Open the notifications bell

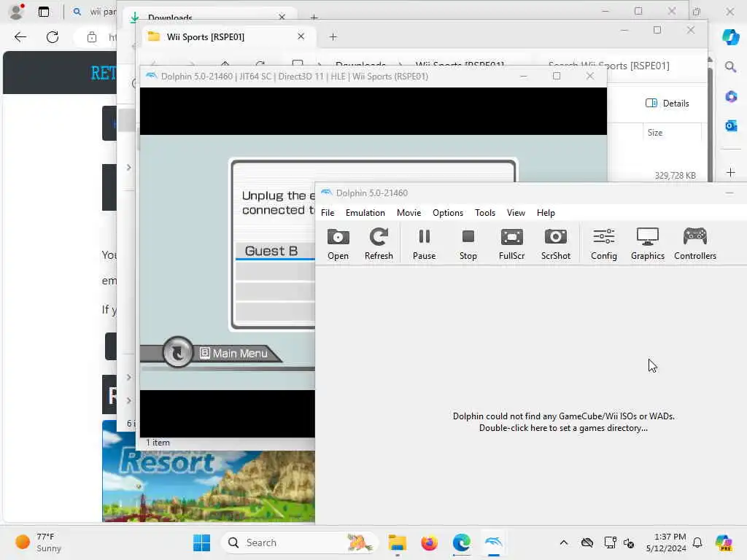pyautogui.click(x=697, y=542)
